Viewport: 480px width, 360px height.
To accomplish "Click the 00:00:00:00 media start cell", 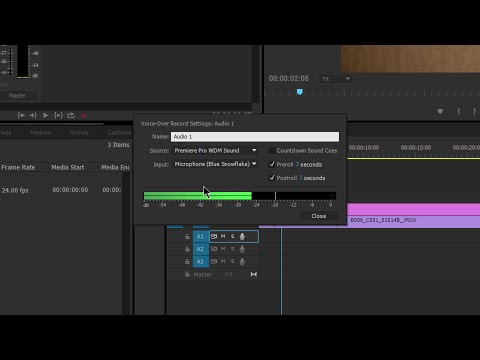I will (x=70, y=190).
